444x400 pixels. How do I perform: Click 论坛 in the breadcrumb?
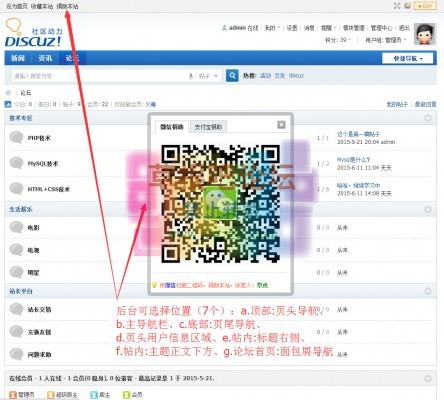coord(26,93)
